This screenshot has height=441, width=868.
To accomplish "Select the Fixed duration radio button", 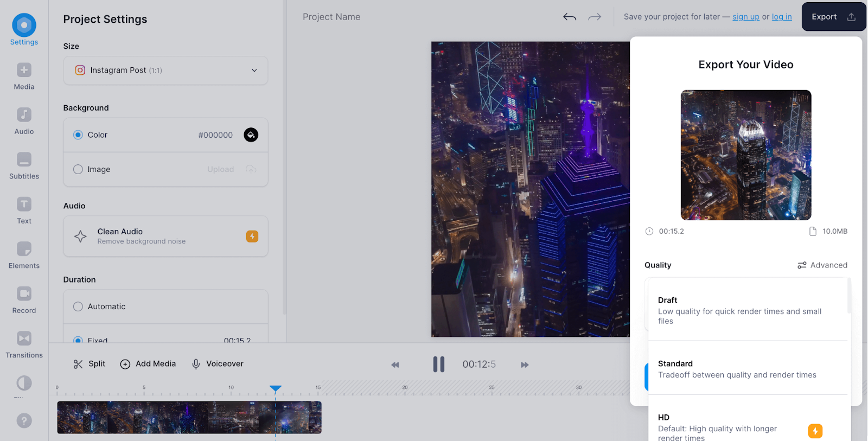I will pyautogui.click(x=78, y=340).
